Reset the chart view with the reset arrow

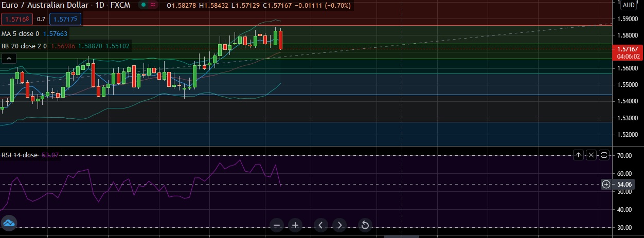(x=365, y=225)
